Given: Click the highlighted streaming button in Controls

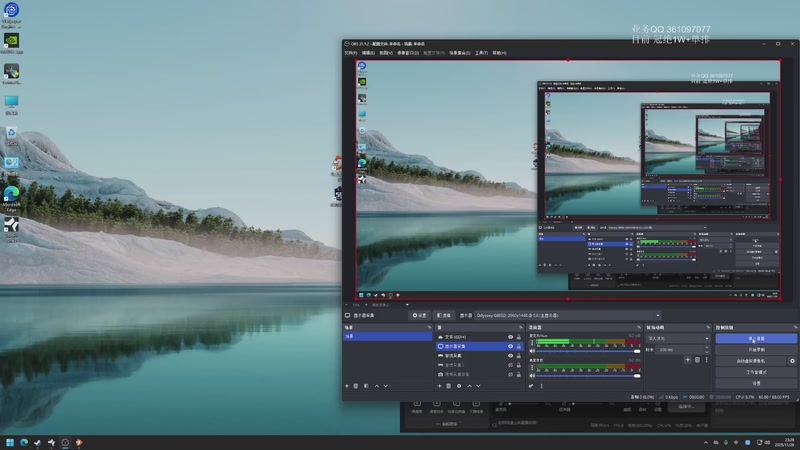Looking at the screenshot, I should [x=756, y=338].
